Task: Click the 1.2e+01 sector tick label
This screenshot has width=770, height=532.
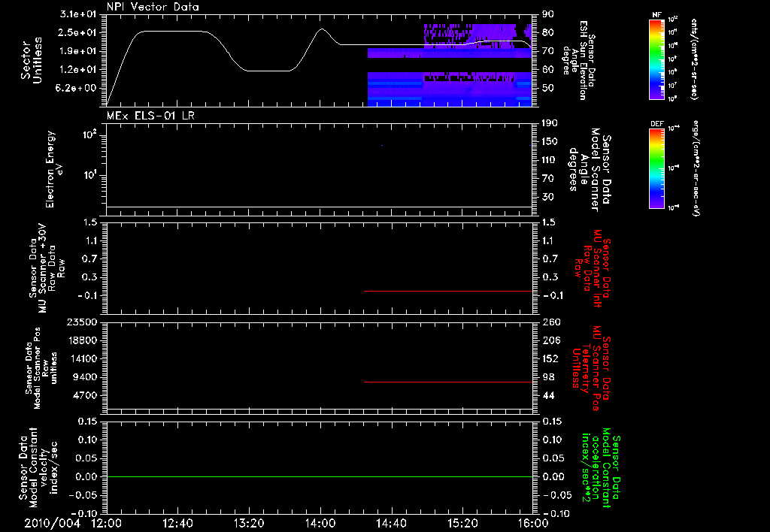Action: 77,70
